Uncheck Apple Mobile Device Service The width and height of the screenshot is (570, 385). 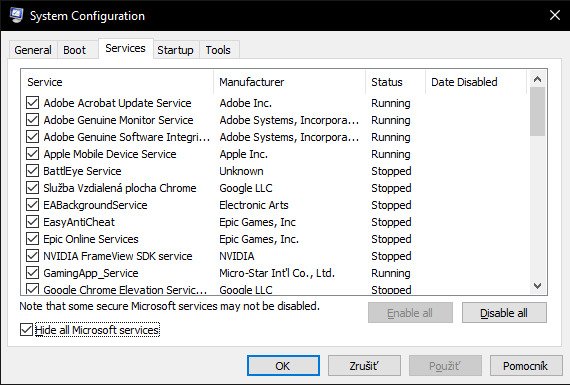(32, 154)
